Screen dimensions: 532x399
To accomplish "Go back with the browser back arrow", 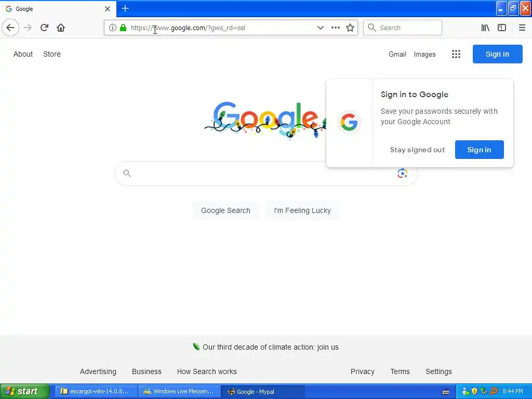I will pos(10,28).
